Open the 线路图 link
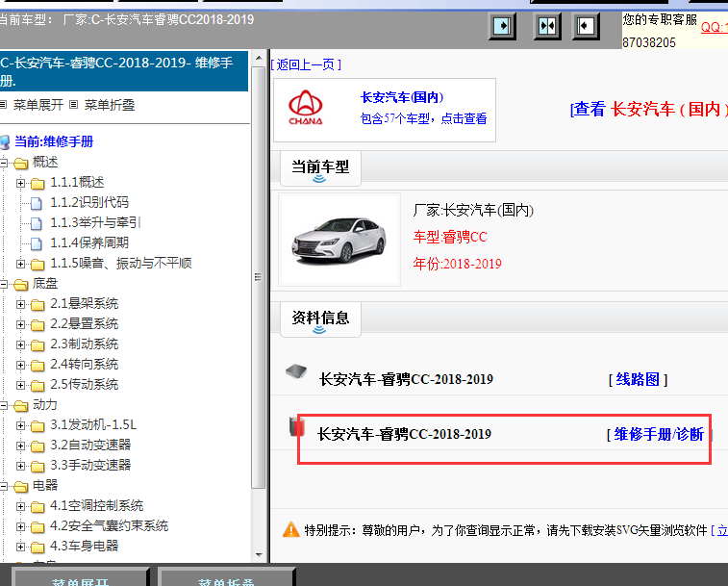This screenshot has height=586, width=728. tap(638, 380)
